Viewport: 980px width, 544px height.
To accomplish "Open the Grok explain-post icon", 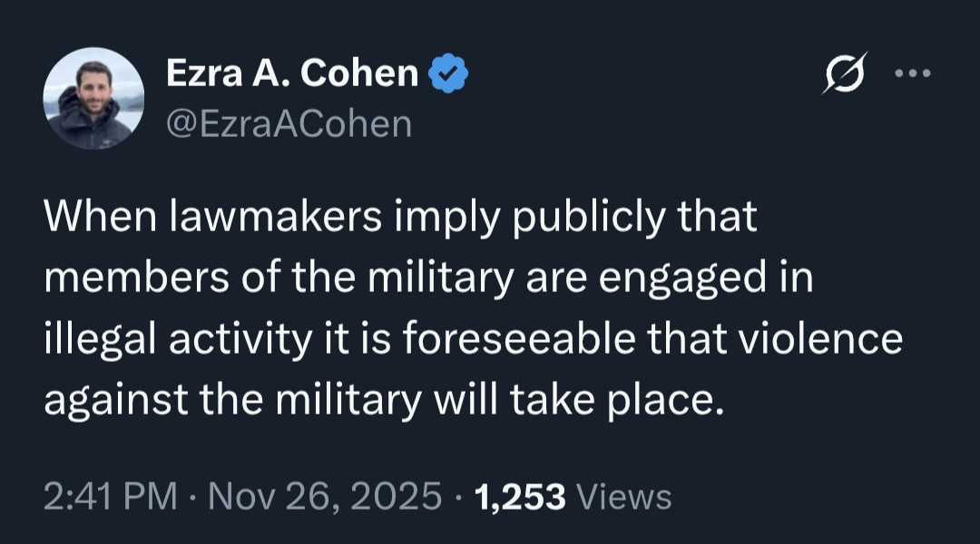I will pyautogui.click(x=845, y=73).
